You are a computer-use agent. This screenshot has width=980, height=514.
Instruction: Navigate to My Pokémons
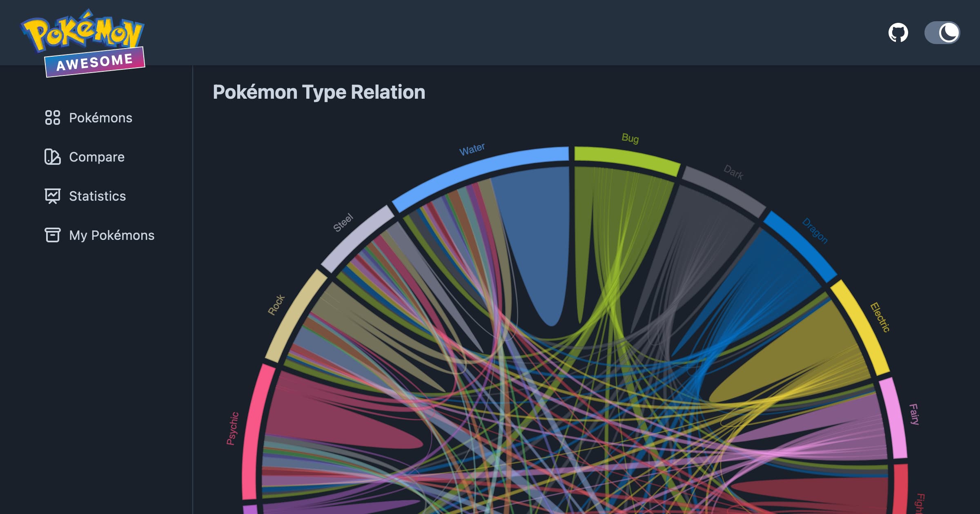(111, 235)
